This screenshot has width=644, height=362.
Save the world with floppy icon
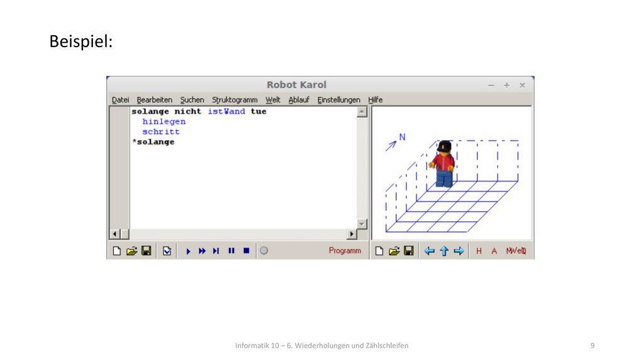409,251
